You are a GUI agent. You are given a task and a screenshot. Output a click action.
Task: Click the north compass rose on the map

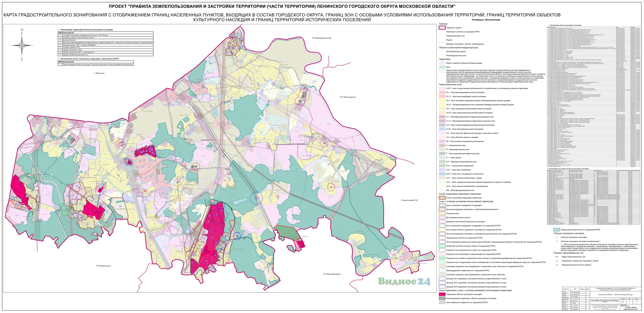pos(22,45)
